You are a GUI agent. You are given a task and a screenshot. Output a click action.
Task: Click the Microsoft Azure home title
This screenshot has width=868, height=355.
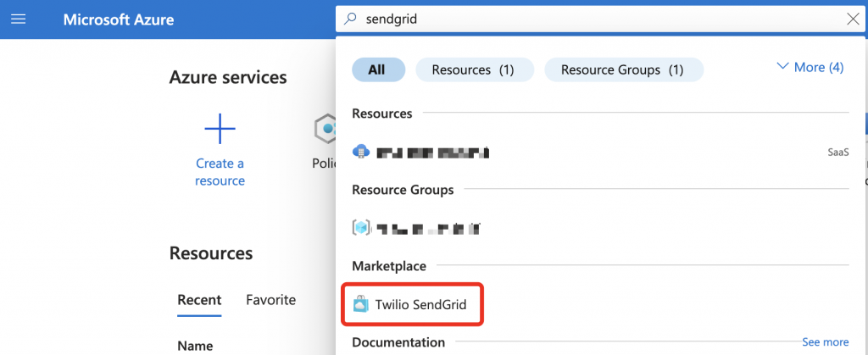pyautogui.click(x=118, y=19)
